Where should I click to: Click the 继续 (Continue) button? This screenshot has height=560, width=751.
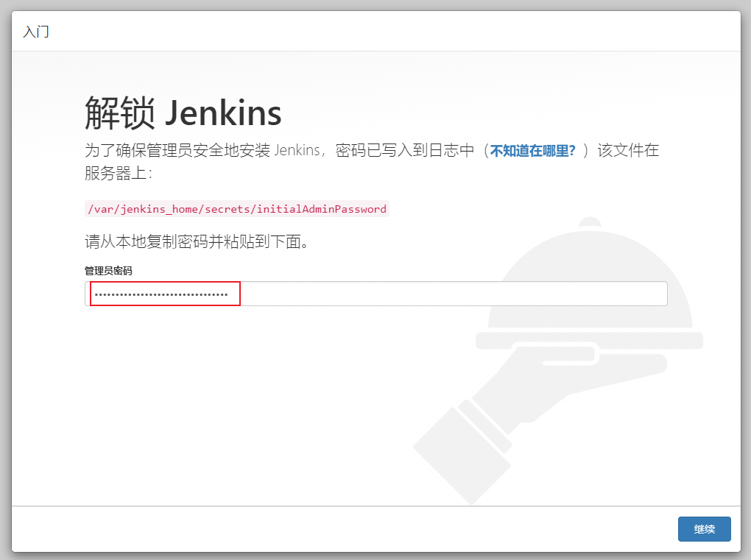pos(704,529)
